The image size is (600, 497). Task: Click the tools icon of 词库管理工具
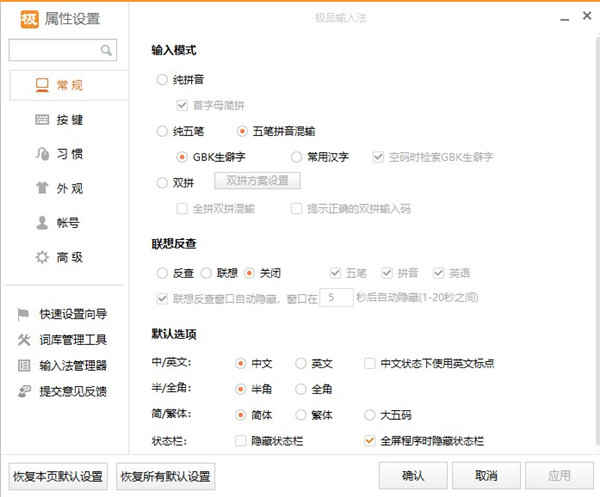coord(24,339)
